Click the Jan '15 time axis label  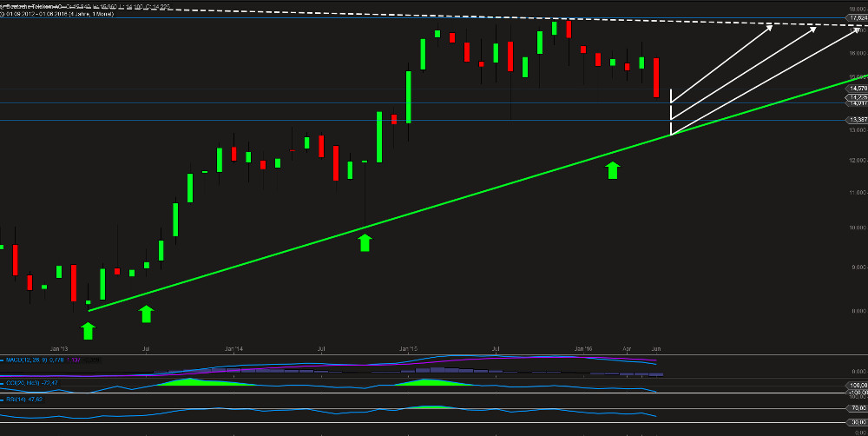pyautogui.click(x=408, y=348)
